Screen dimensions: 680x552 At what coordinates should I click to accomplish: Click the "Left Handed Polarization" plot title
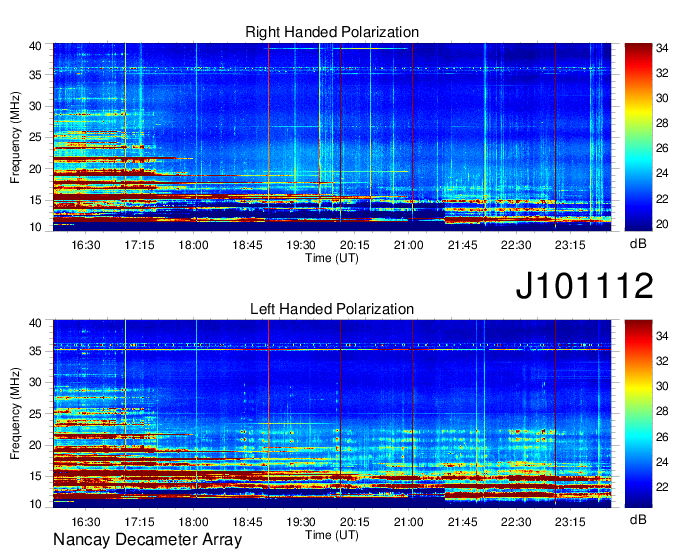[x=332, y=309]
